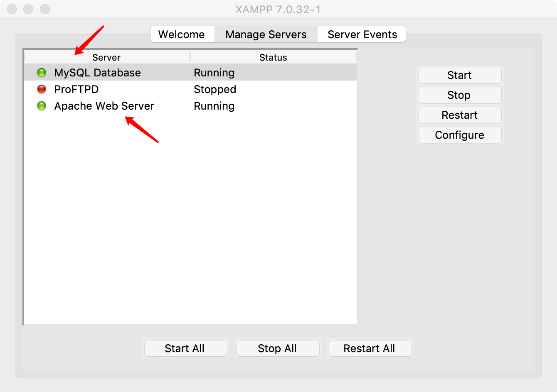Screen dimensions: 557x392
Task: Click the Running status of Apache Web Server
Action: click(x=214, y=106)
